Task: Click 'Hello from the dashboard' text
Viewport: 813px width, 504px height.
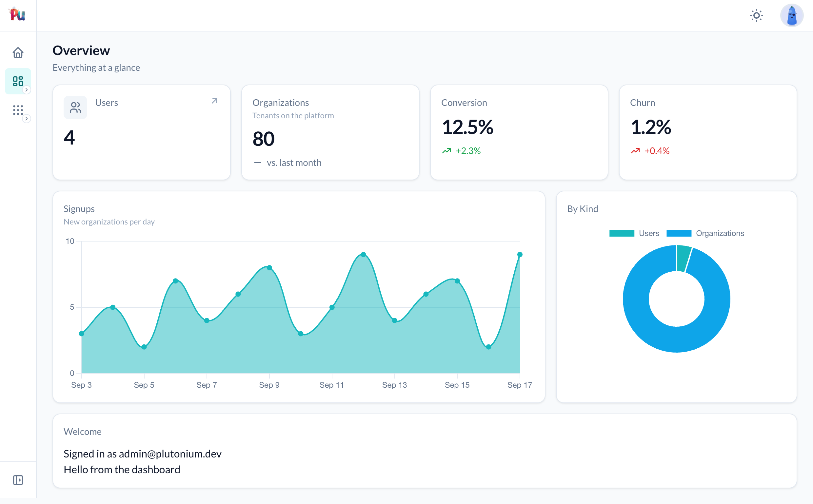Action: (x=122, y=470)
